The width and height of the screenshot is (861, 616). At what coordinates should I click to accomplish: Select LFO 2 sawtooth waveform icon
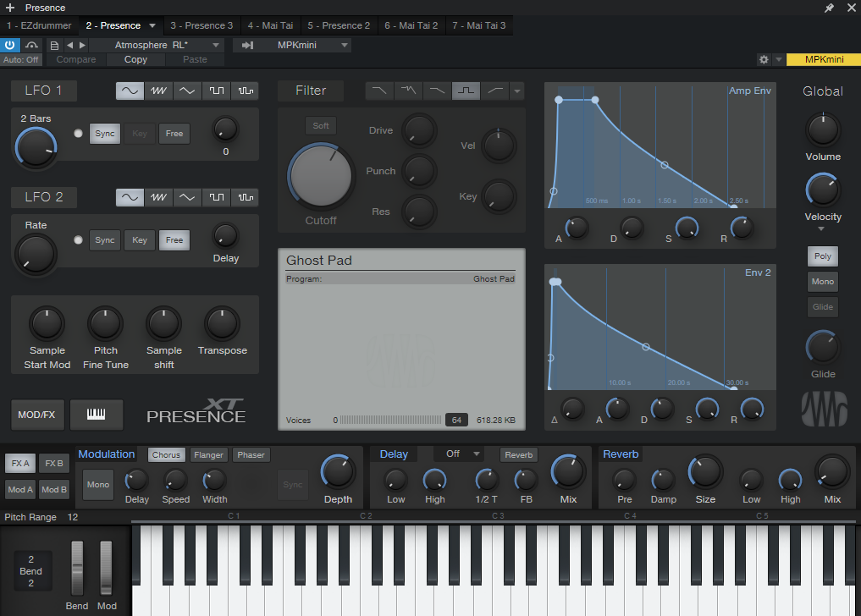pyautogui.click(x=158, y=197)
